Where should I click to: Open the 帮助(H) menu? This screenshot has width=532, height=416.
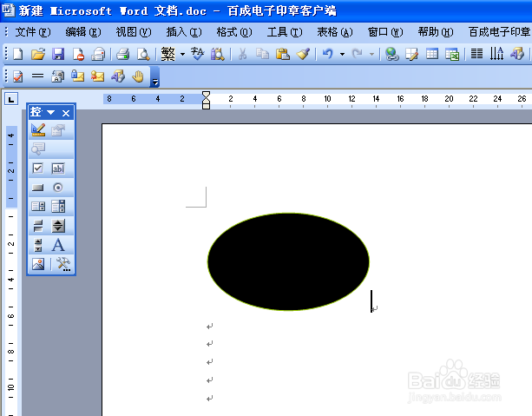pyautogui.click(x=436, y=32)
